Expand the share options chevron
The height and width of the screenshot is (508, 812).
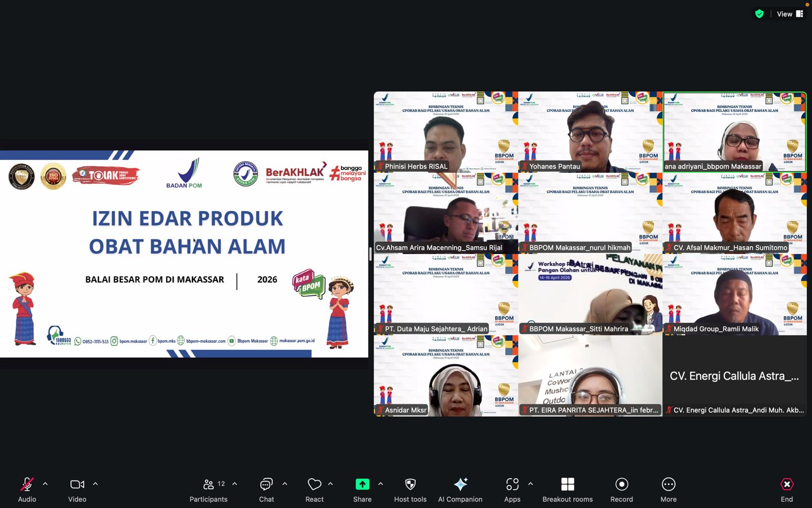pyautogui.click(x=381, y=484)
